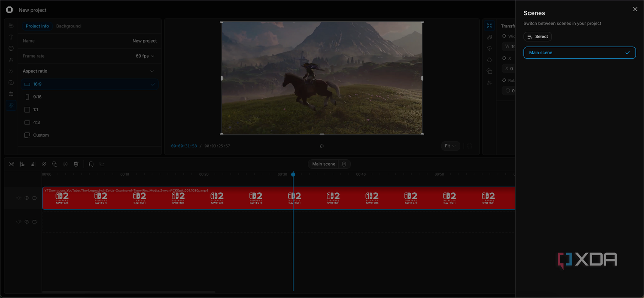Image resolution: width=644 pixels, height=298 pixels.
Task: Switch to the Project info tab
Action: tap(37, 26)
